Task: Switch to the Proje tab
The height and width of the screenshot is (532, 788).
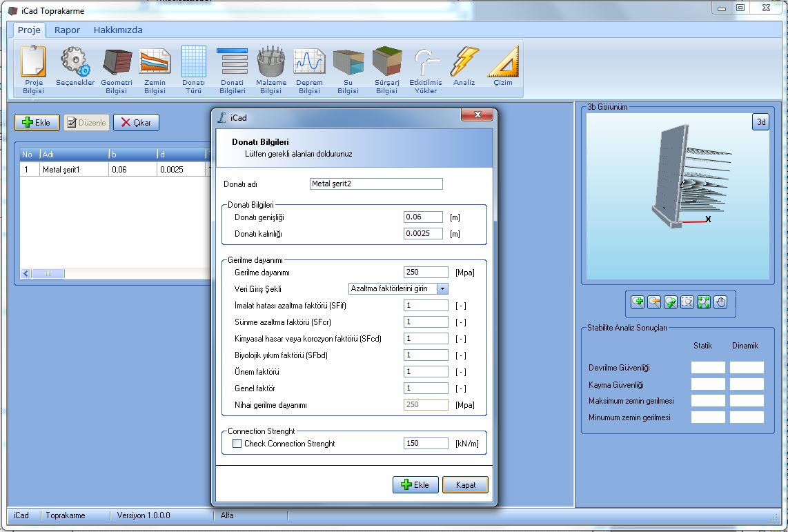Action: click(29, 30)
